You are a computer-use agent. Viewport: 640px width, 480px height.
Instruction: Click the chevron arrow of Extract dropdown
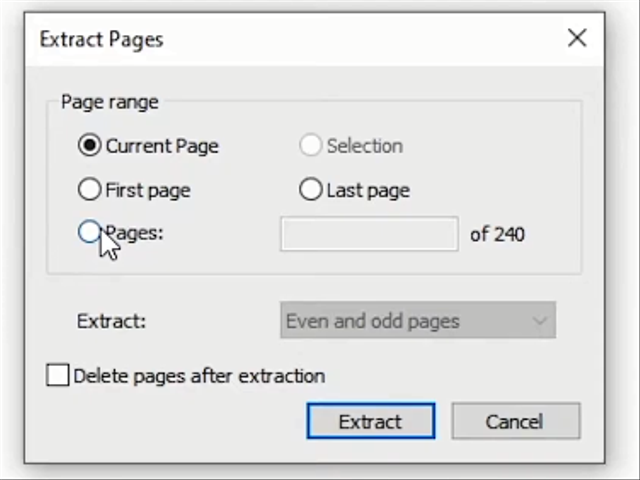coord(539,321)
